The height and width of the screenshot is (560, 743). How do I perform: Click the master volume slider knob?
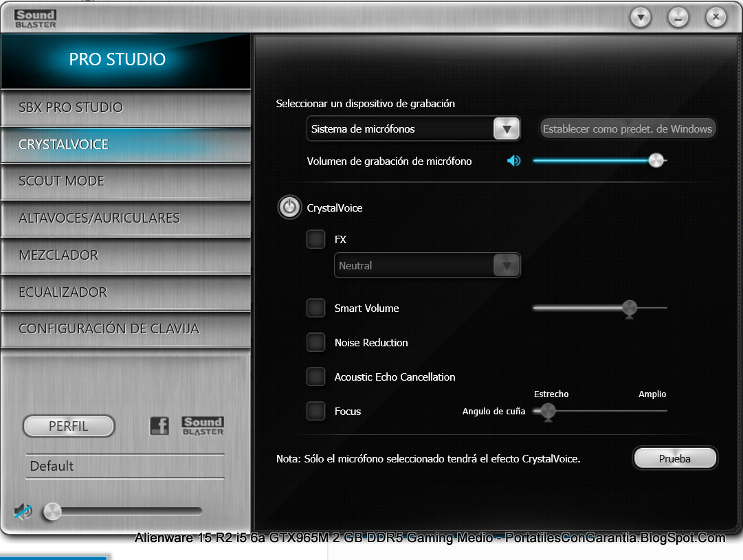tap(52, 512)
